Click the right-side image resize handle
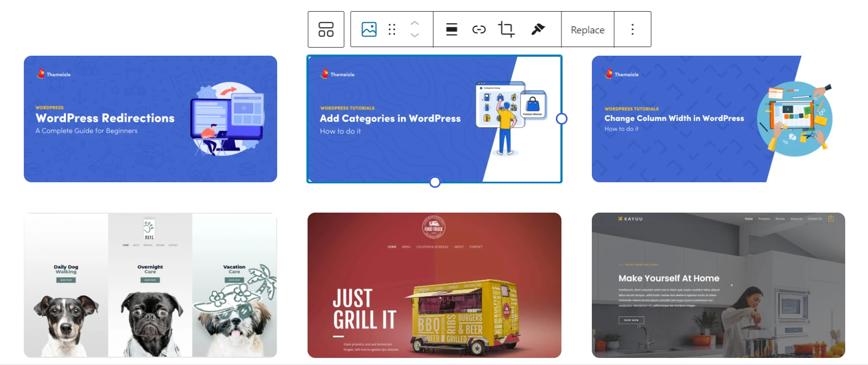This screenshot has height=365, width=868. [561, 118]
